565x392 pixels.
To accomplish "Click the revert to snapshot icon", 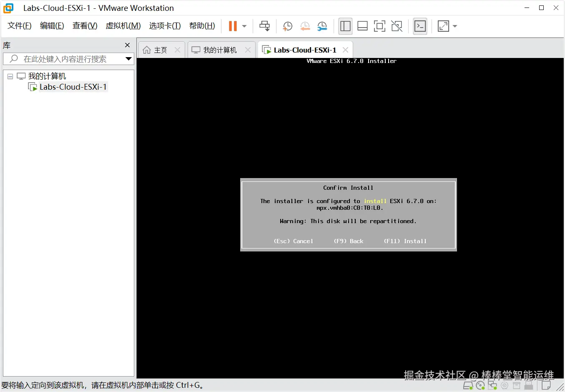I will [305, 26].
